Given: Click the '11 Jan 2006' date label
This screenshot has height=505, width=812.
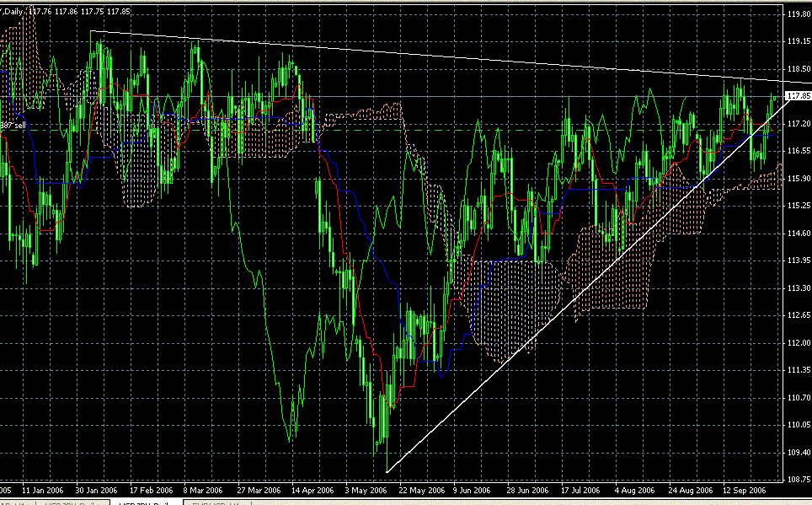Looking at the screenshot, I should pos(42,491).
